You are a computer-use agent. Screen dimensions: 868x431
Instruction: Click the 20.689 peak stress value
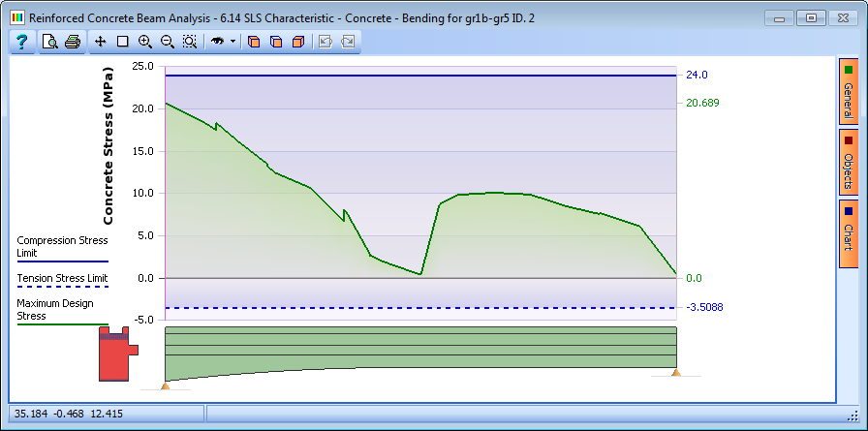(x=702, y=103)
